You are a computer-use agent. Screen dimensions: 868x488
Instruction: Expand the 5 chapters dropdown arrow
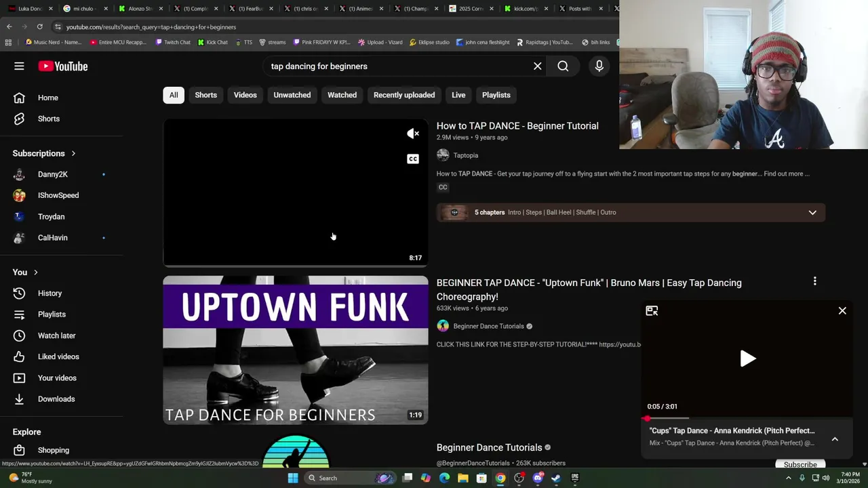click(x=812, y=212)
